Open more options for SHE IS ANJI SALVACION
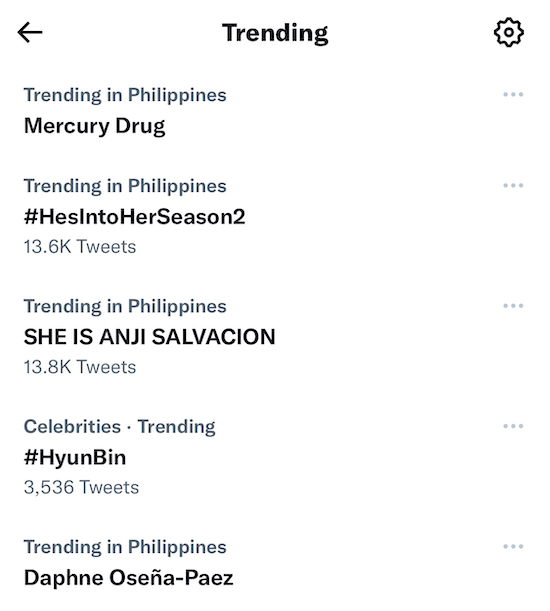Image resolution: width=550 pixels, height=611 pixels. (x=513, y=306)
